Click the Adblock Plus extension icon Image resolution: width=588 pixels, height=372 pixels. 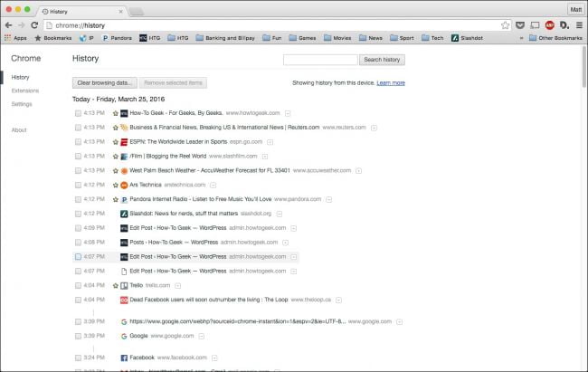click(550, 25)
